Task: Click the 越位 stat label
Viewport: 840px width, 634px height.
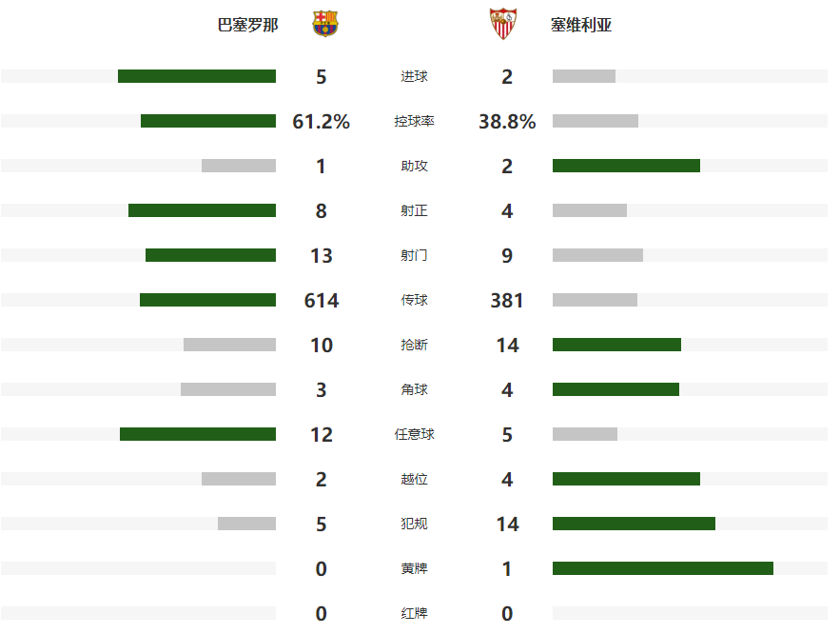Action: pos(414,480)
